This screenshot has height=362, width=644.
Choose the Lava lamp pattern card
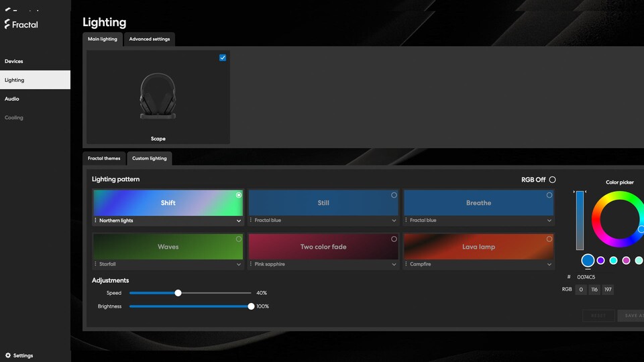[478, 247]
